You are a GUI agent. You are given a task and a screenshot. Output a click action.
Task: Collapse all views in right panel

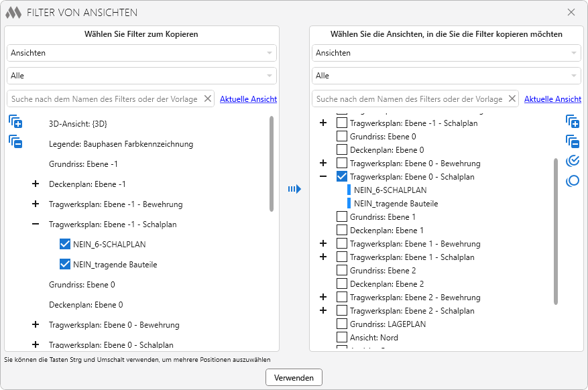pos(572,141)
